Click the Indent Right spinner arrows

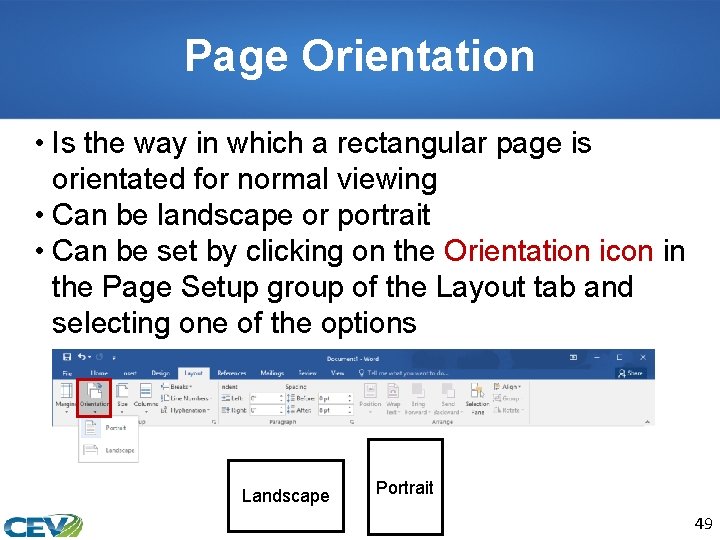(281, 410)
